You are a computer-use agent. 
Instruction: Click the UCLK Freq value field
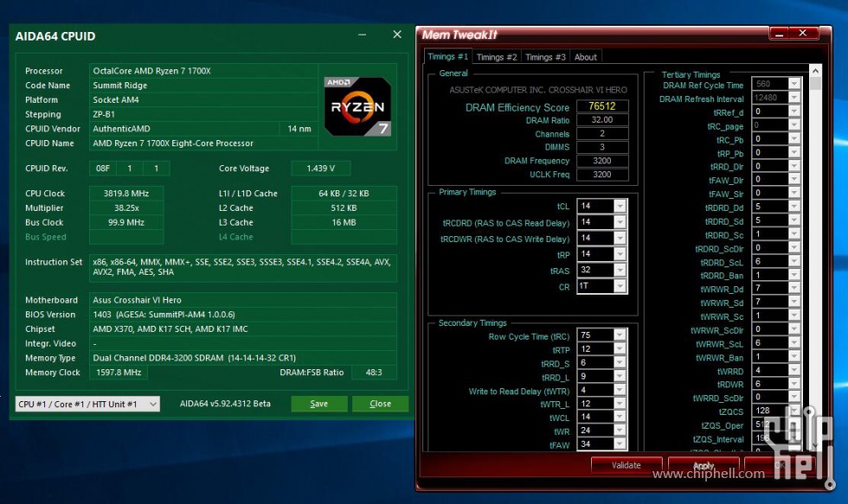[x=602, y=175]
